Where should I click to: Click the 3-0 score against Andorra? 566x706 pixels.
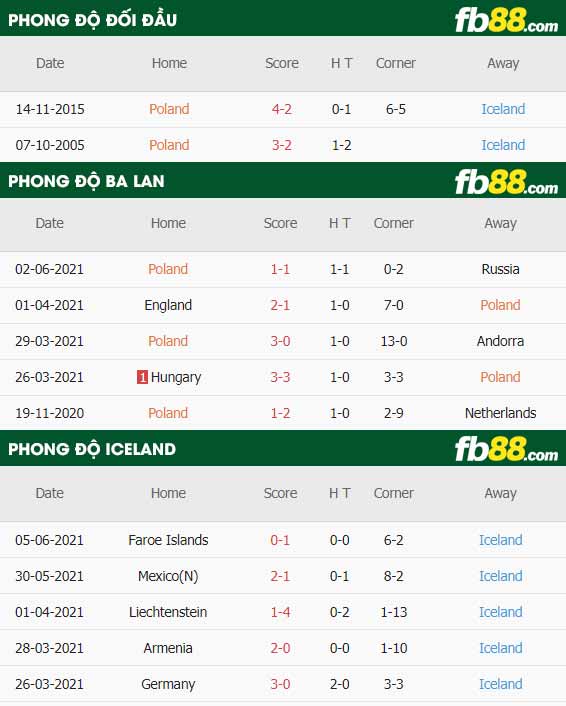280,341
